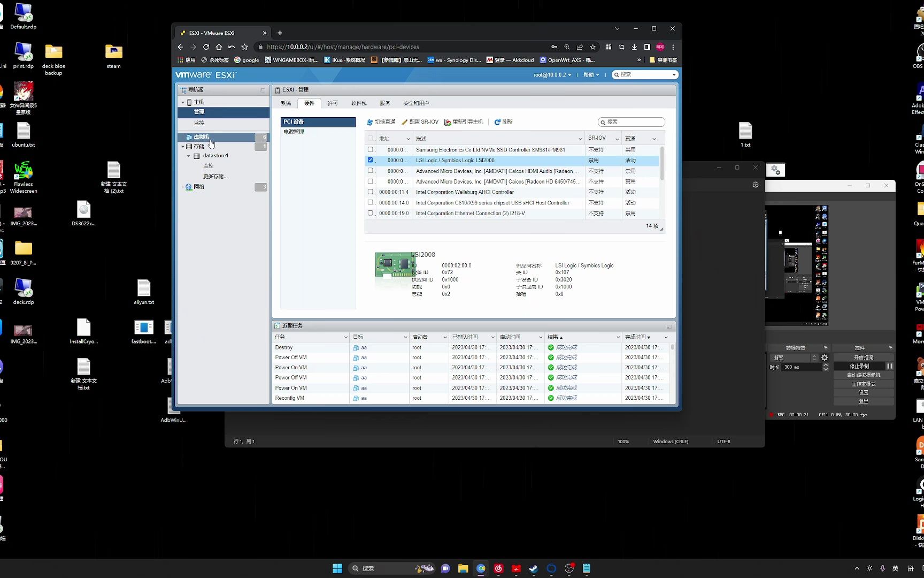Click the VM icon beside target aa in tasks
Screen dimensions: 924x578
357,347
